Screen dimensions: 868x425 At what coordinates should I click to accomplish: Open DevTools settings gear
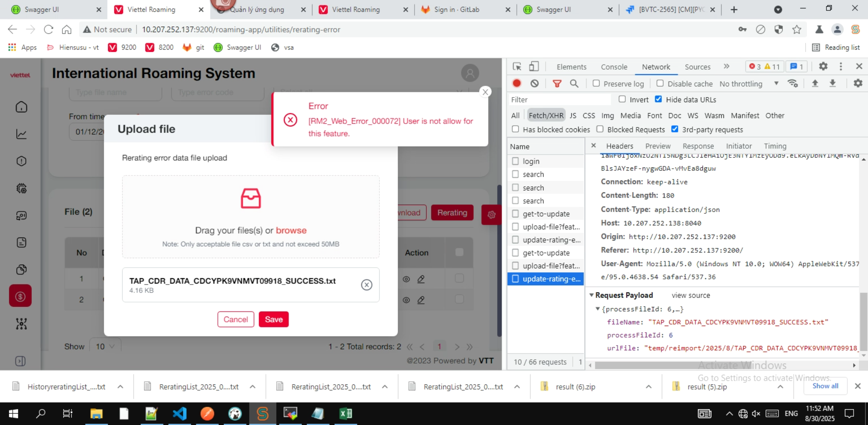click(x=823, y=66)
